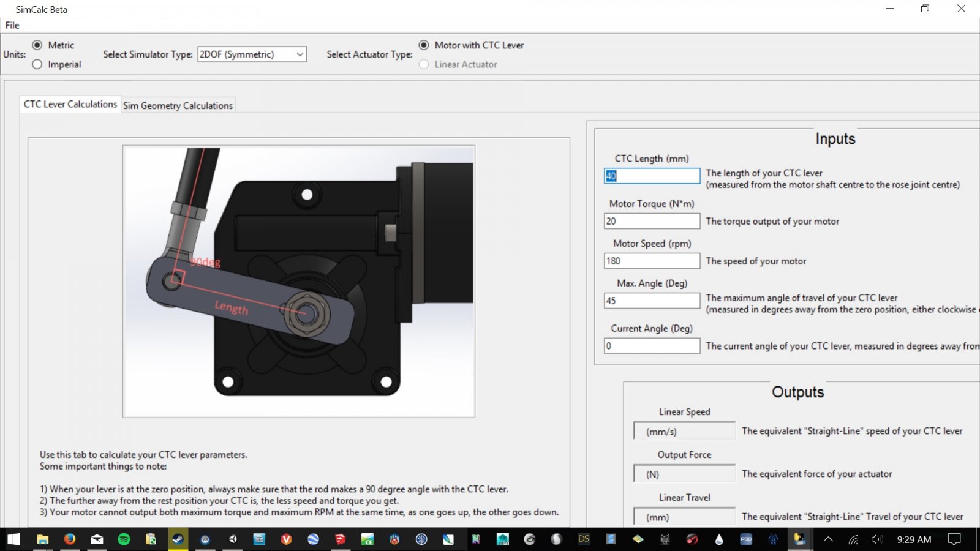
Task: Open the File menu
Action: tap(12, 25)
